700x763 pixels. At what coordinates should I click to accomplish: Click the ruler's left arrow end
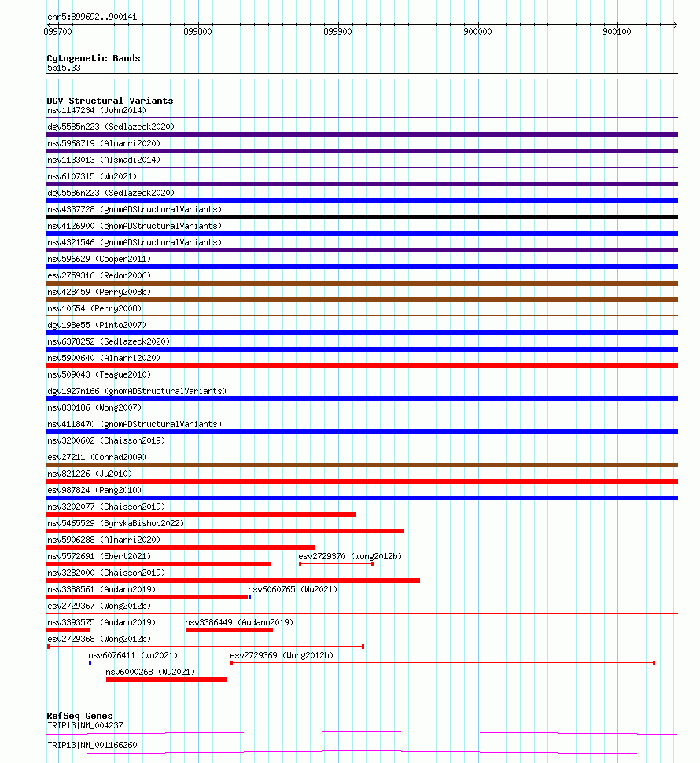(49, 25)
